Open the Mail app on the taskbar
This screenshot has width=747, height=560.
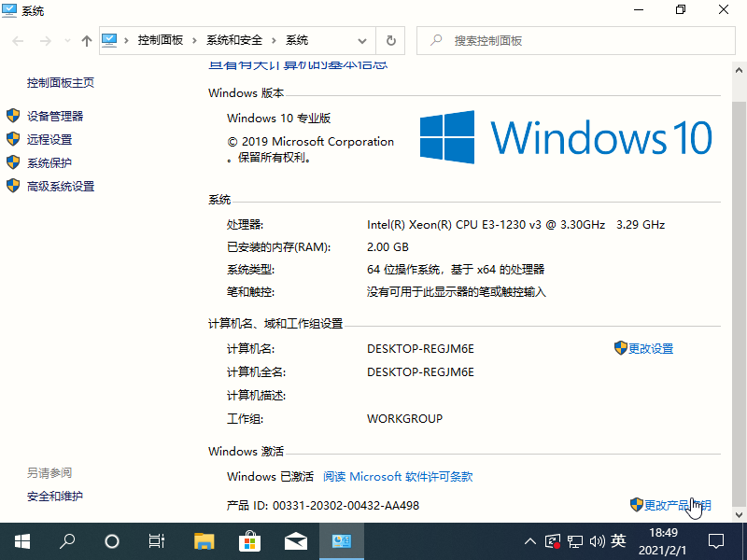coord(296,541)
